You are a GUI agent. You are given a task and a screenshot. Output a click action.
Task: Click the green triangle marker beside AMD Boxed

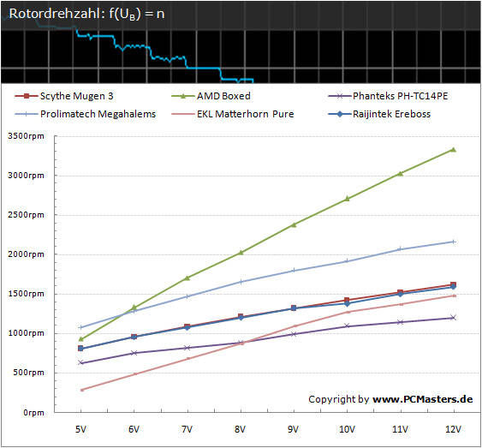pos(183,96)
